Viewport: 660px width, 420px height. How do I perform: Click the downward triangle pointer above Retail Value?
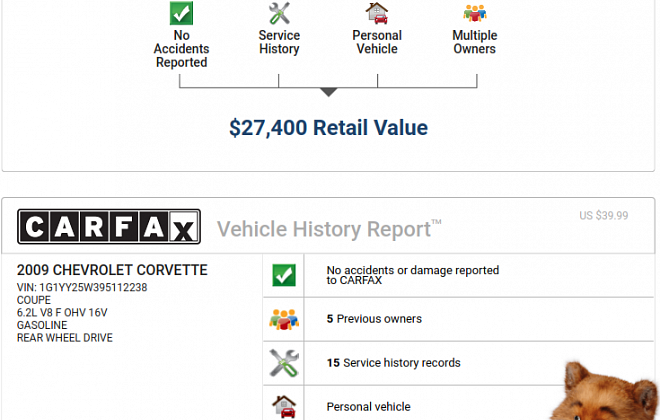coord(328,92)
